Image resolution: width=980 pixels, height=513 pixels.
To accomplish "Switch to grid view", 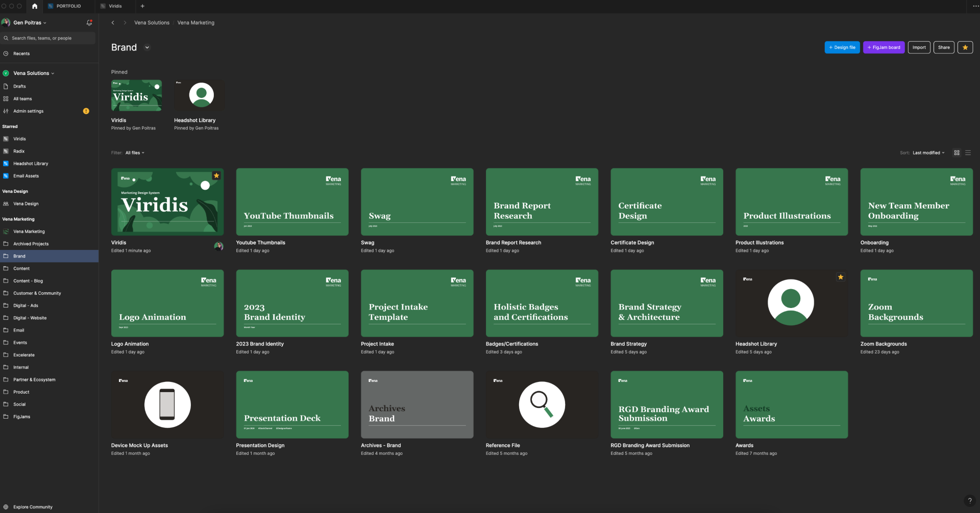I will pos(957,152).
